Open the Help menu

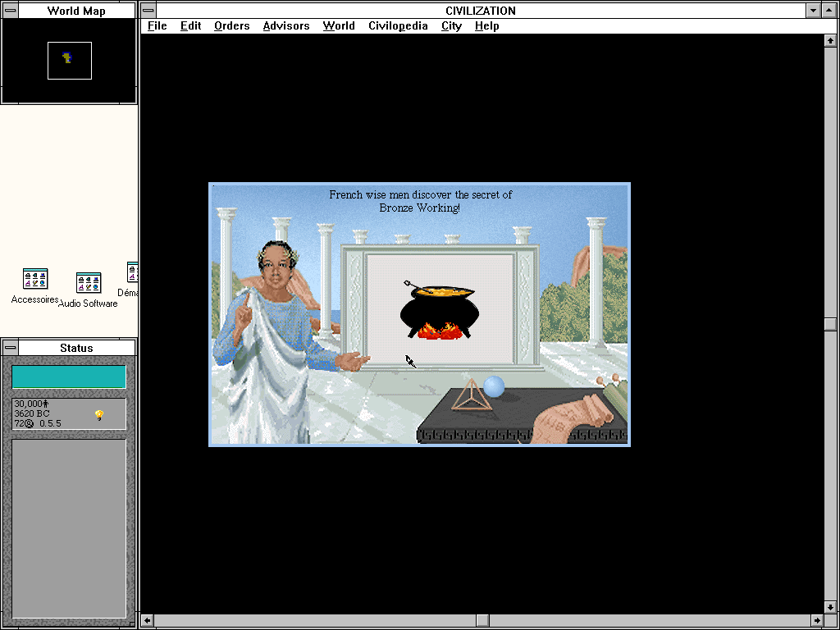(486, 25)
